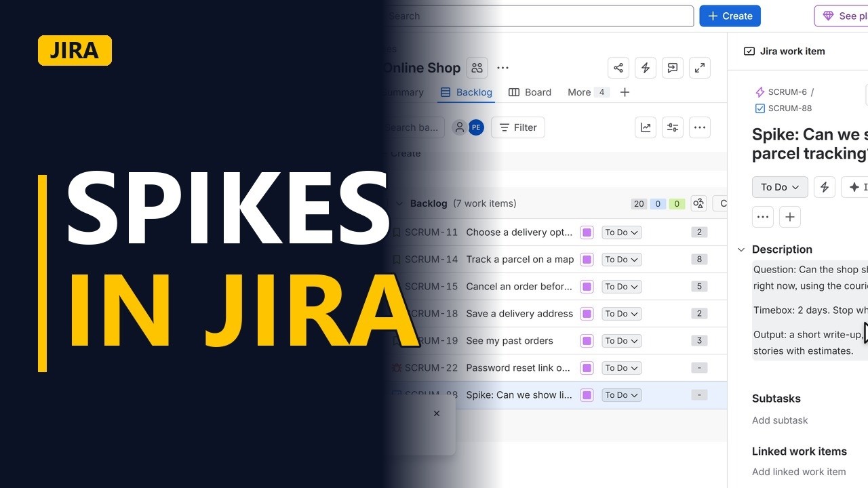868x488 pixels.
Task: Filter by the PE user avatar
Action: click(476, 127)
